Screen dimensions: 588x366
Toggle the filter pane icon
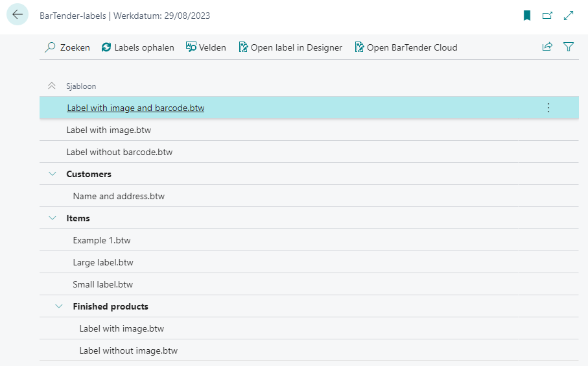coord(569,47)
